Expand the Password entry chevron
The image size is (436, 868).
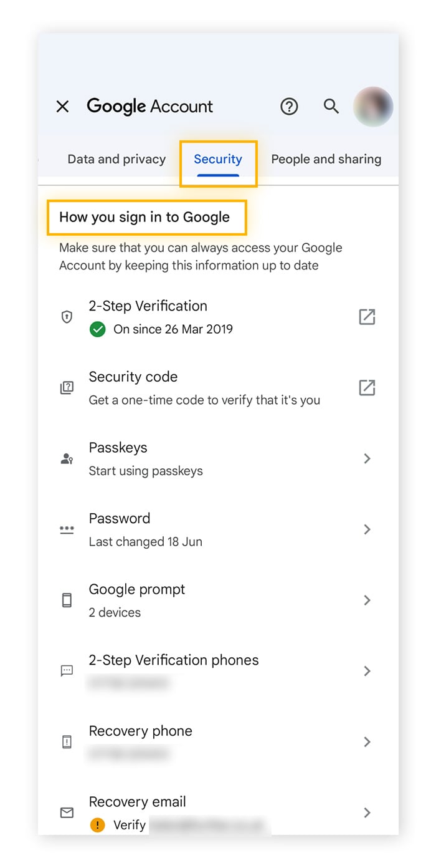click(x=367, y=529)
